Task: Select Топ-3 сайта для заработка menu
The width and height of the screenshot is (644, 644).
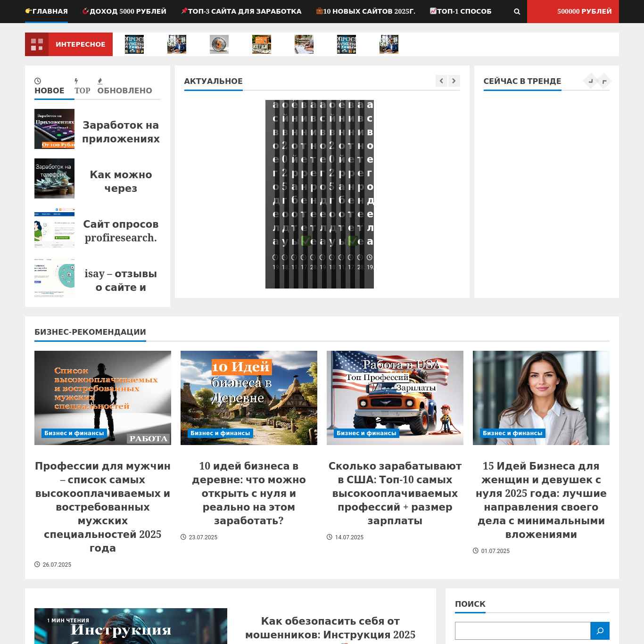Action: pos(241,11)
